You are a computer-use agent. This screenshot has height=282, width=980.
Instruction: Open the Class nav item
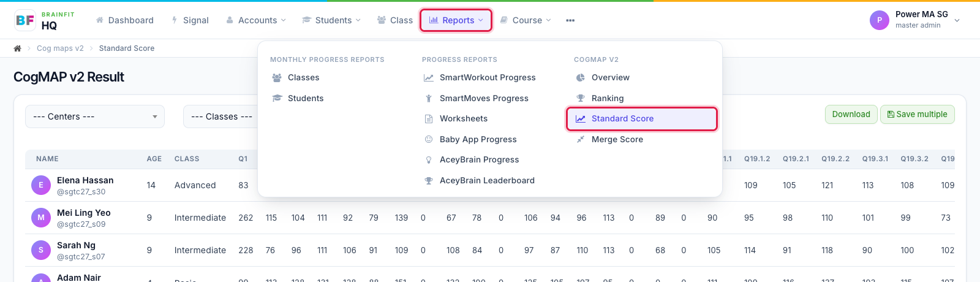[395, 20]
